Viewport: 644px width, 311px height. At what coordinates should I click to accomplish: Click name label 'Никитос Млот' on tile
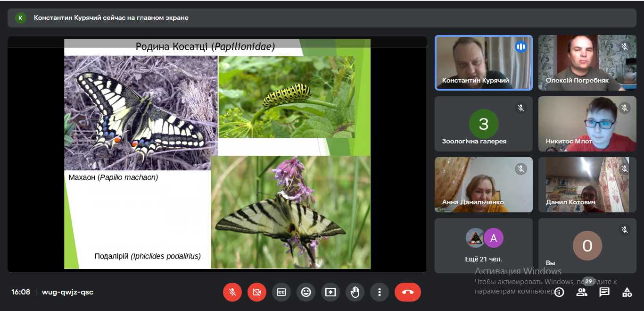[569, 141]
